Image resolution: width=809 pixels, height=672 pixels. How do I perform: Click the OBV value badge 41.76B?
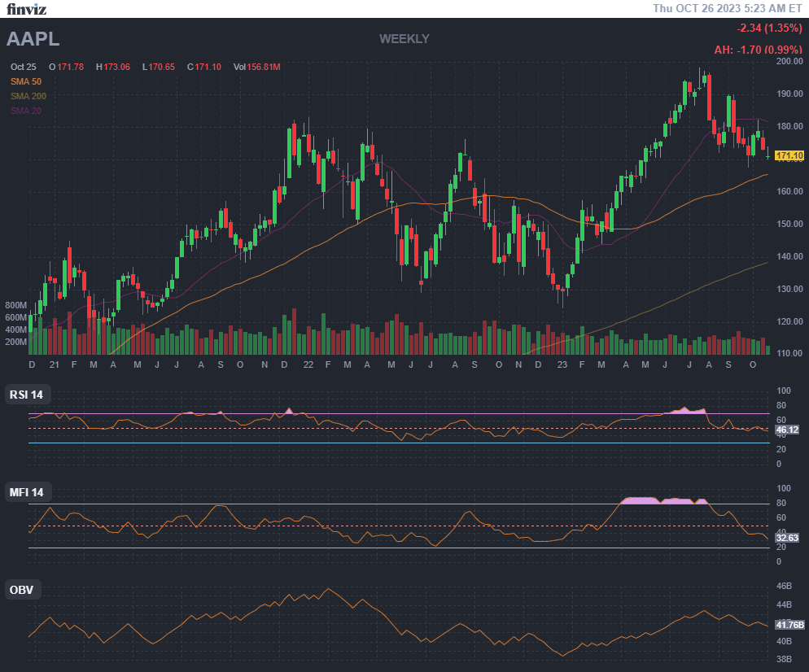[789, 625]
